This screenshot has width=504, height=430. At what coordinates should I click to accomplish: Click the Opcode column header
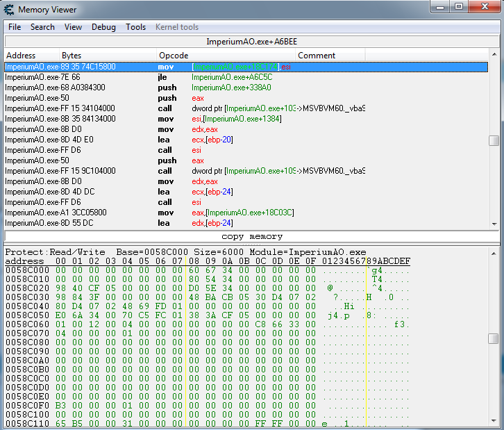[174, 56]
